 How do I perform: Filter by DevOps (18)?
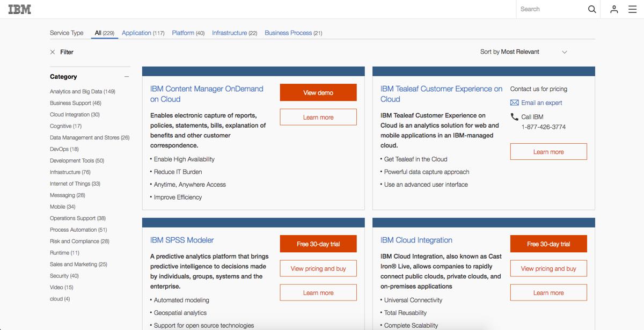(64, 149)
